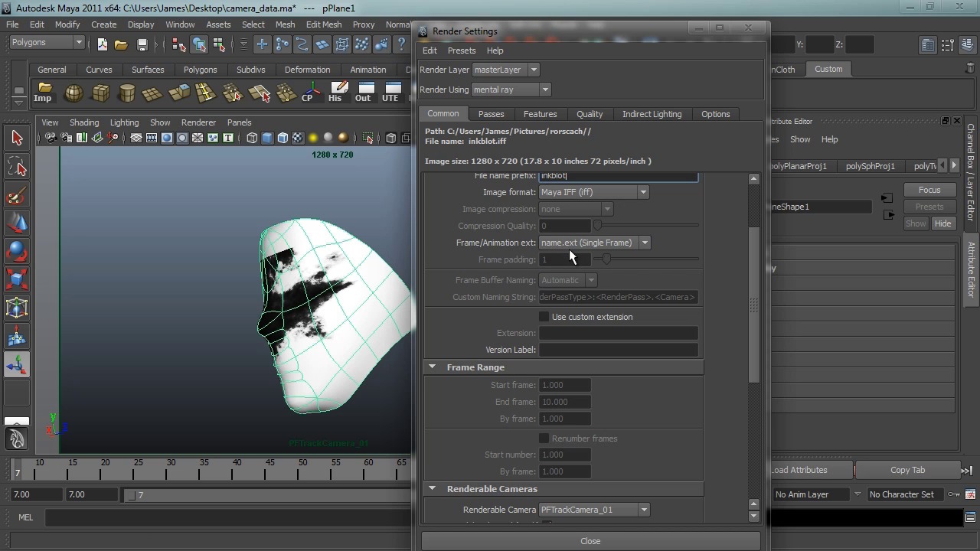
Task: Open the Presets menu in Render Settings
Action: pyautogui.click(x=462, y=51)
